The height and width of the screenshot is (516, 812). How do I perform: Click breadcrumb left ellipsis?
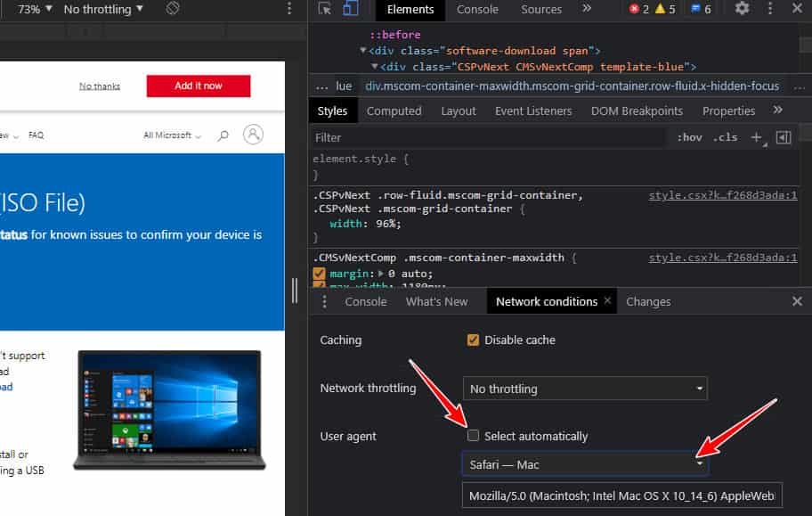pos(322,86)
